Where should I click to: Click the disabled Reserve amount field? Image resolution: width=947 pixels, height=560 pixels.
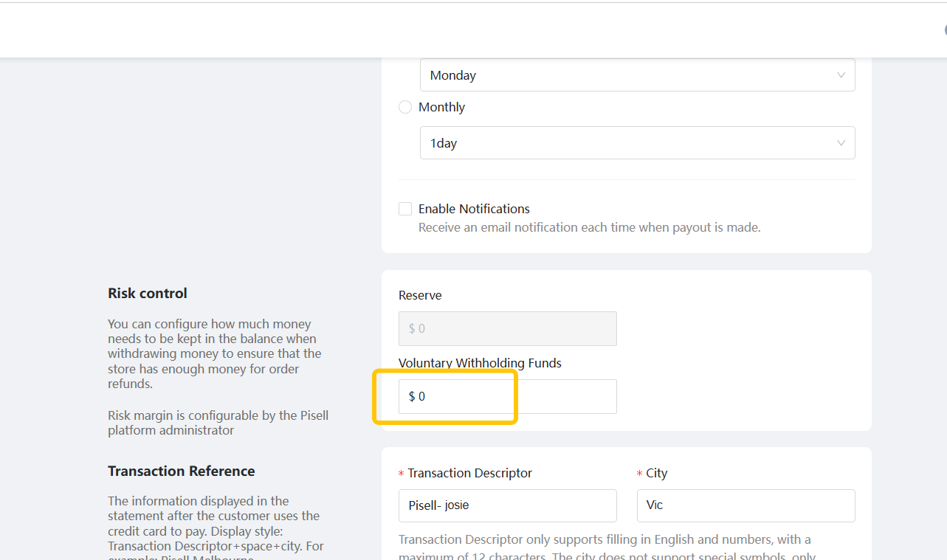[507, 328]
